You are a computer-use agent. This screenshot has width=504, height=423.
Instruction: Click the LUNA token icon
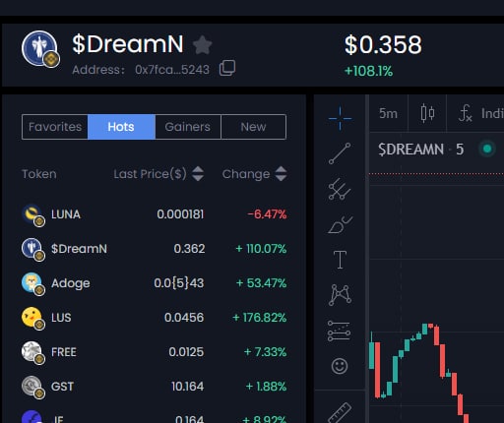[32, 215]
